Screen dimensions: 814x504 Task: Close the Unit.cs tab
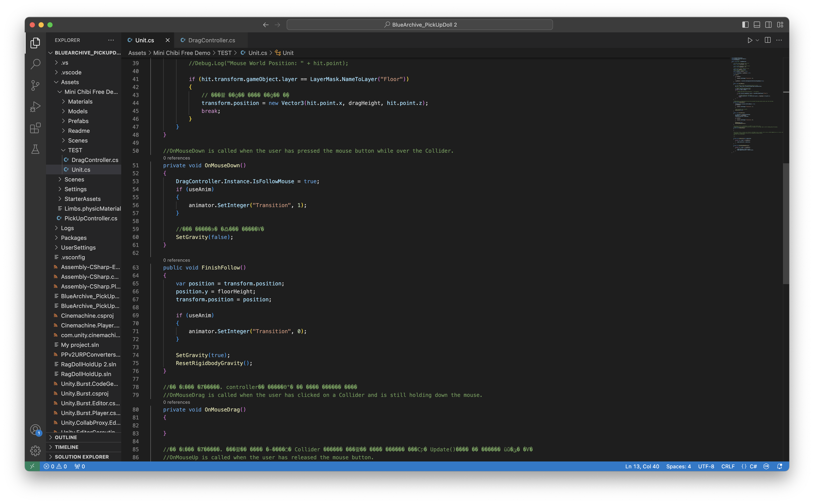[x=168, y=40]
